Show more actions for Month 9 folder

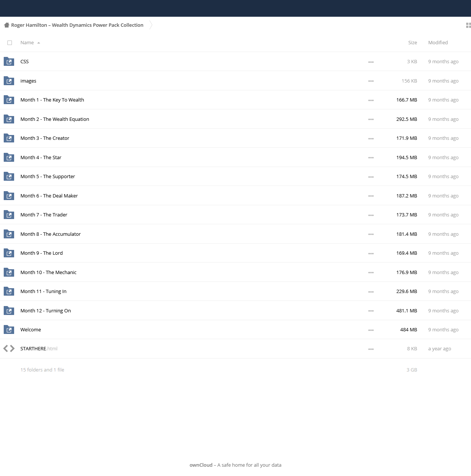point(371,254)
